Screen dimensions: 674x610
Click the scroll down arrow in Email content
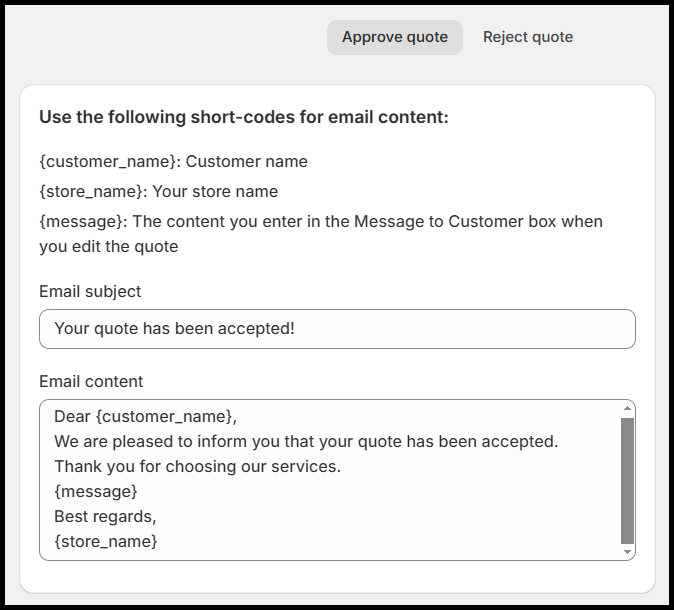point(628,552)
